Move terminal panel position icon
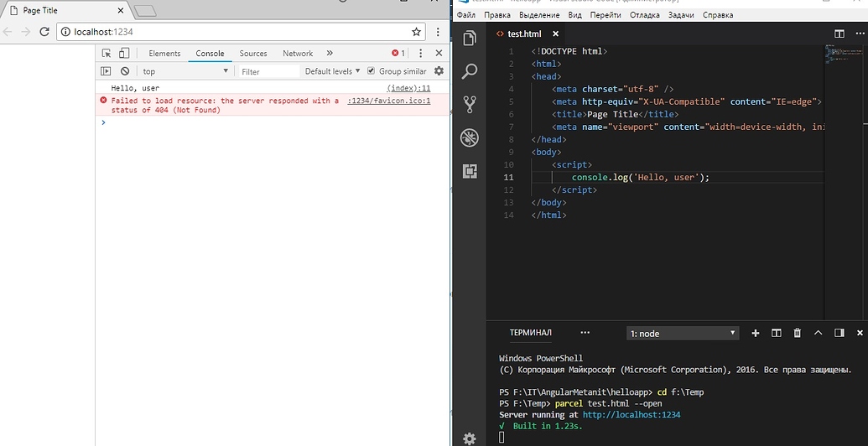This screenshot has width=868, height=446. 839,333
